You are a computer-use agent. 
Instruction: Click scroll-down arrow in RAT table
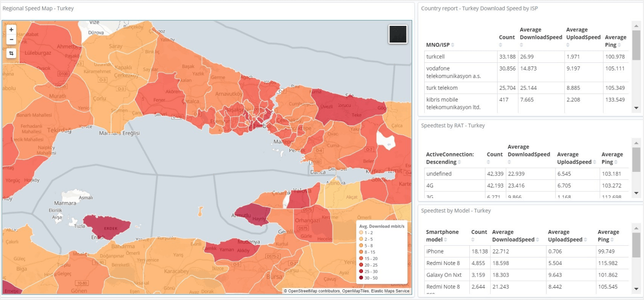point(636,193)
